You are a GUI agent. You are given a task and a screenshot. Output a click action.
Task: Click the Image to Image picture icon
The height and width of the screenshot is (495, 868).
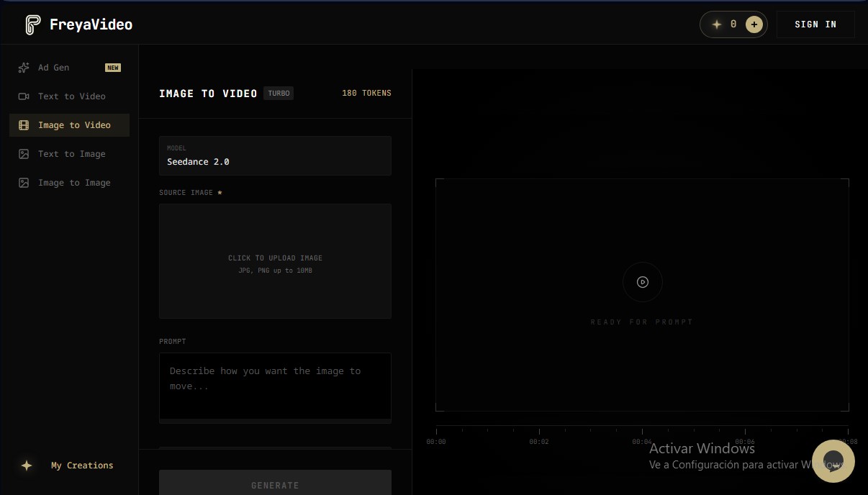(24, 183)
